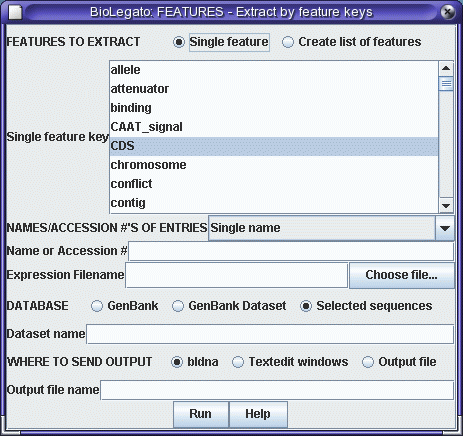Open the Help button
This screenshot has height=436, width=463.
pos(258,414)
